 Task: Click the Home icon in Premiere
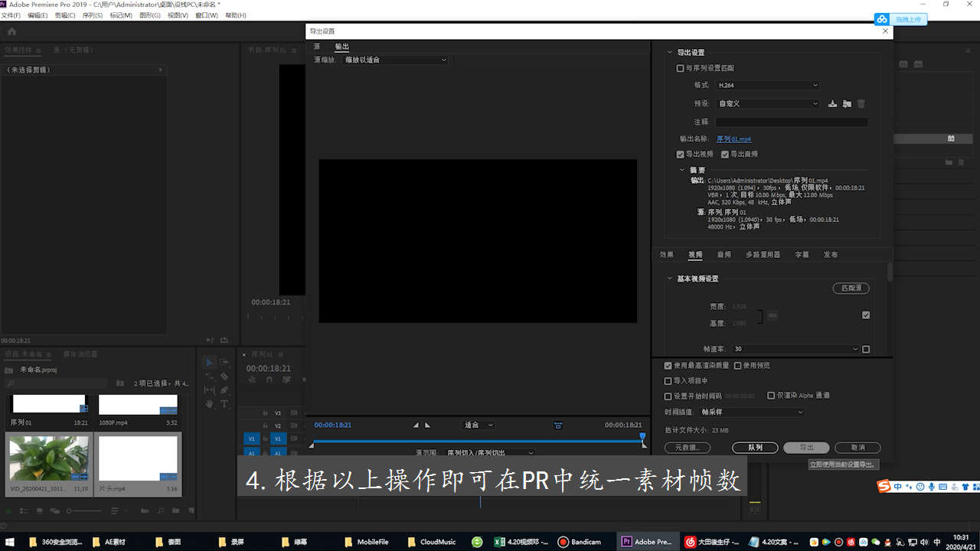[11, 31]
